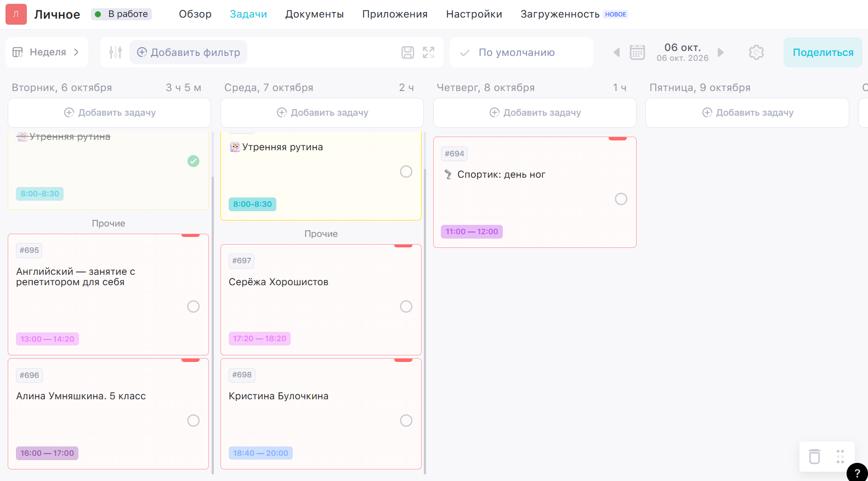The width and height of the screenshot is (868, 481).
Task: Open the filter settings sliders icon
Action: [115, 53]
